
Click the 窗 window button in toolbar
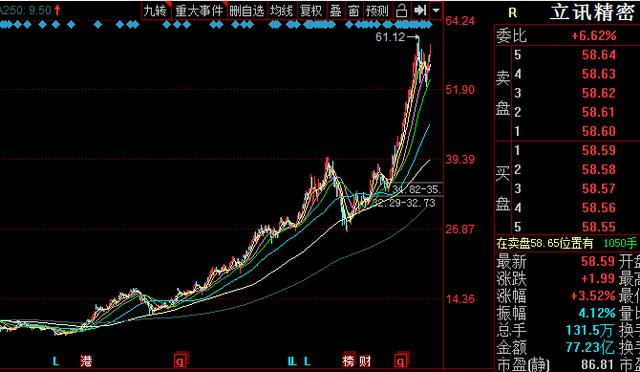(353, 11)
